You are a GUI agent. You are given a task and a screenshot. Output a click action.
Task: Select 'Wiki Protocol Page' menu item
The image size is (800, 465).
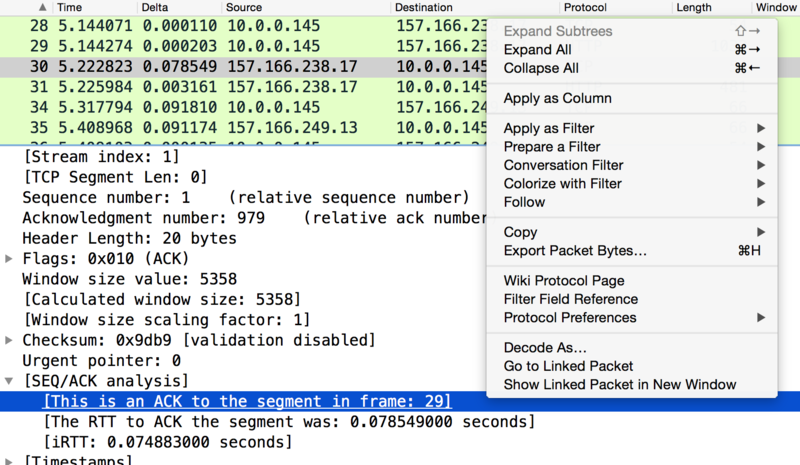coord(564,281)
